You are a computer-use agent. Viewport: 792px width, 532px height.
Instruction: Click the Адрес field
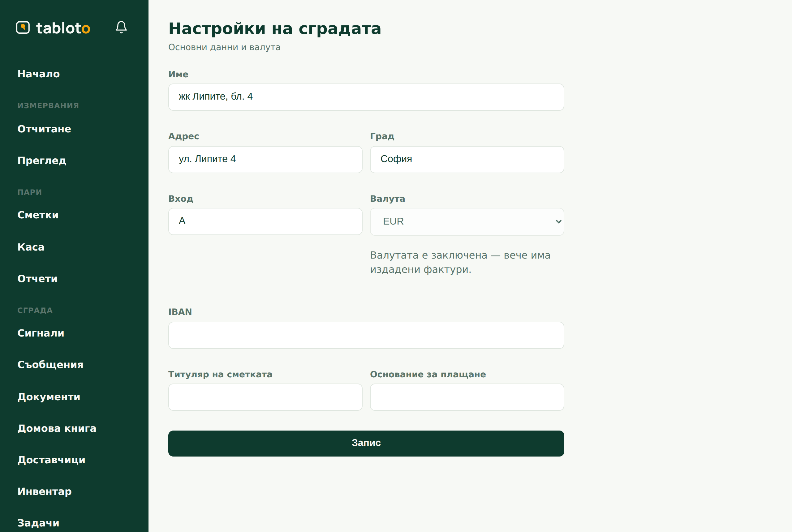[x=265, y=160]
